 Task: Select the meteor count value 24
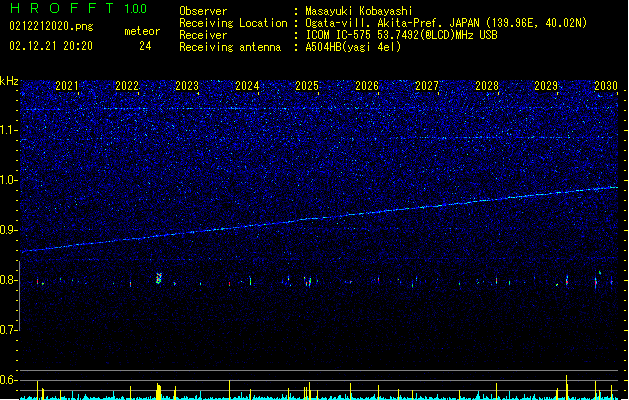click(145, 46)
